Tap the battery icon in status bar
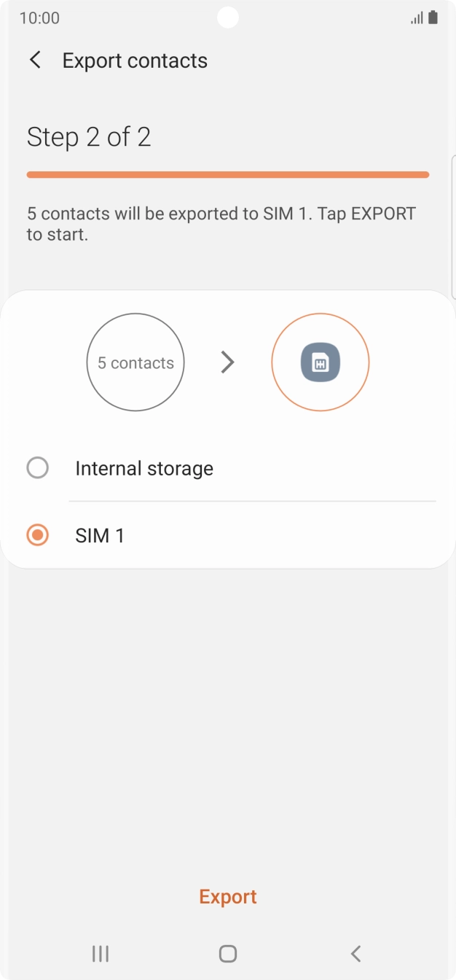This screenshot has height=980, width=456. click(x=433, y=17)
